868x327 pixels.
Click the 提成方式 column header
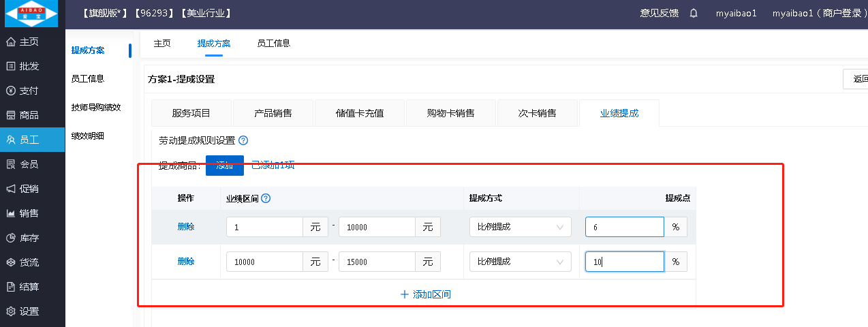pos(485,198)
